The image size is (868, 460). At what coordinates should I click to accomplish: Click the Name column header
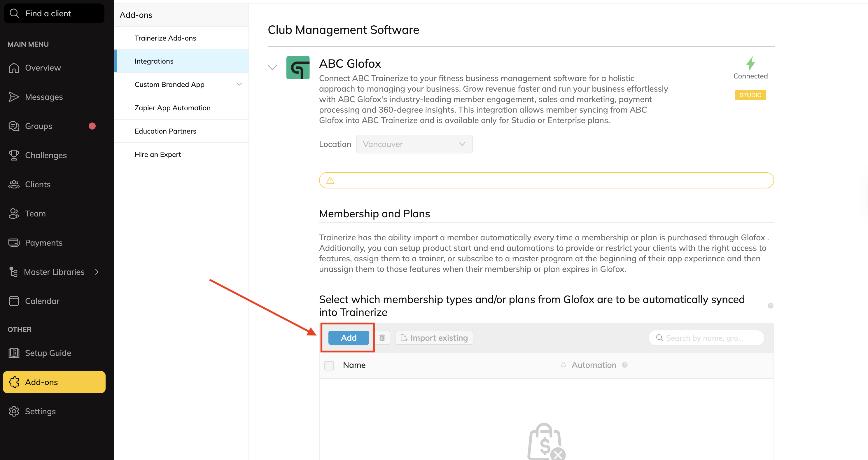[354, 365]
